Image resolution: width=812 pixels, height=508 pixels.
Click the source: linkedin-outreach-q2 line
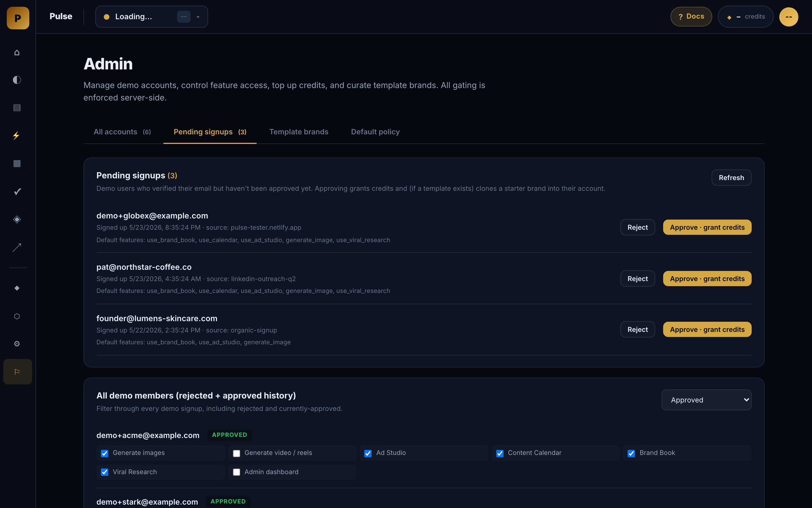(x=251, y=279)
